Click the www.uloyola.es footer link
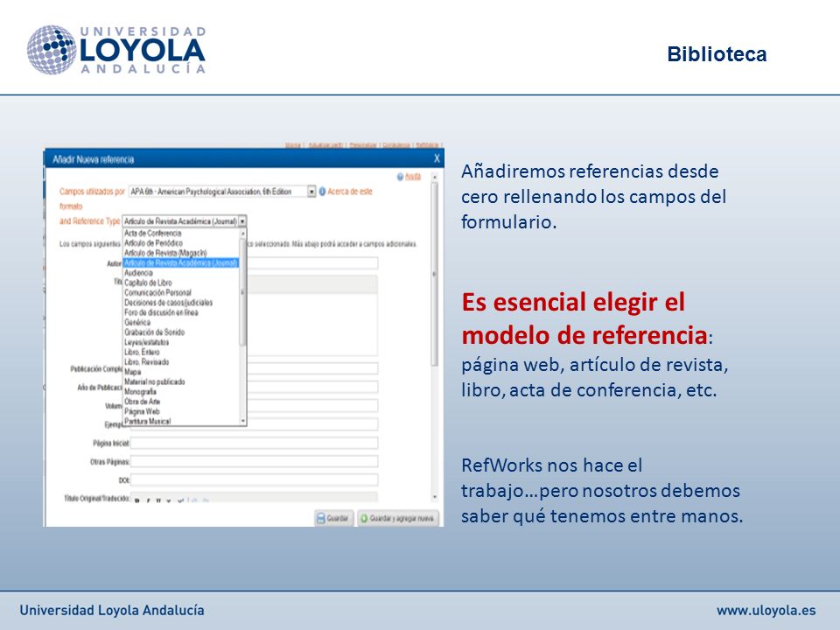The height and width of the screenshot is (630, 840). coord(766,610)
